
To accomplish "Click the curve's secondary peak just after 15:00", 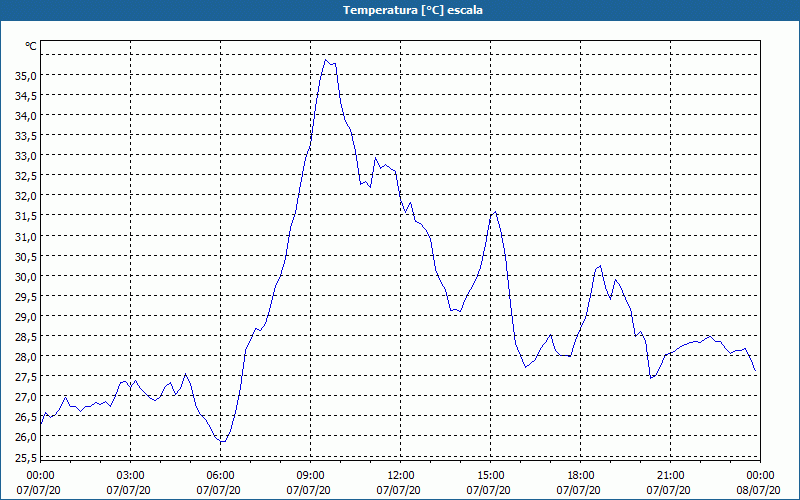I will pos(495,212).
